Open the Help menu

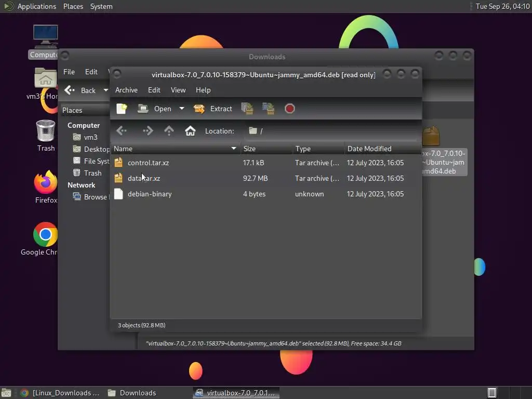[203, 90]
